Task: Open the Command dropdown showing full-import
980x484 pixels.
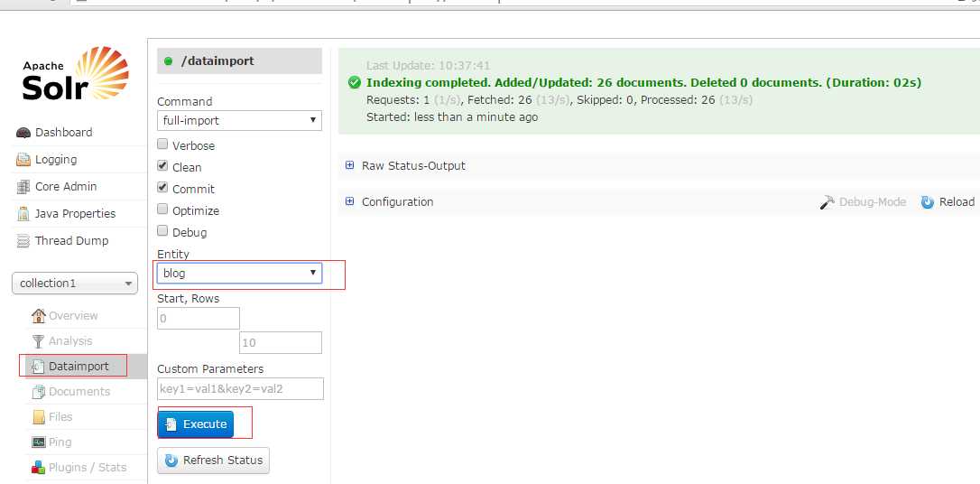Action: [x=239, y=120]
